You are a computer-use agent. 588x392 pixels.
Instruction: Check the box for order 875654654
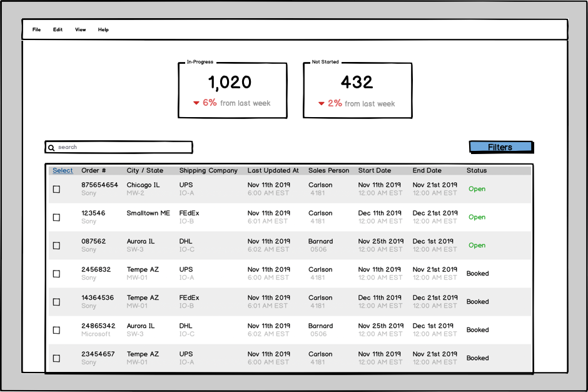56,189
